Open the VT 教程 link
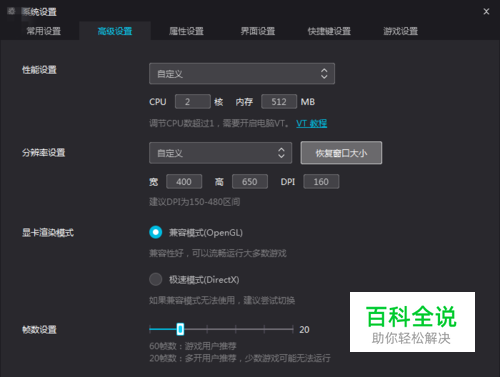Screen dimensions: 500x377 click(x=312, y=123)
